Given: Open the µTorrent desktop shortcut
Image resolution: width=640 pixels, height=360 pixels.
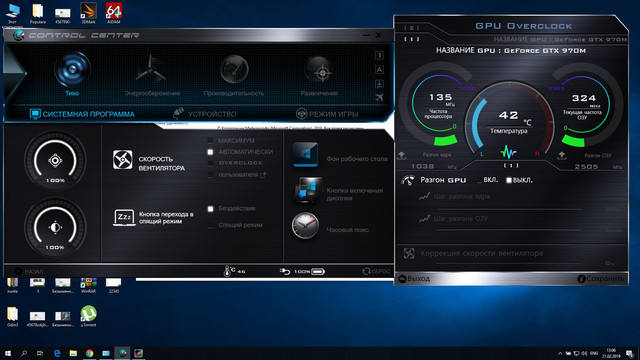Looking at the screenshot, I should pos(88,316).
